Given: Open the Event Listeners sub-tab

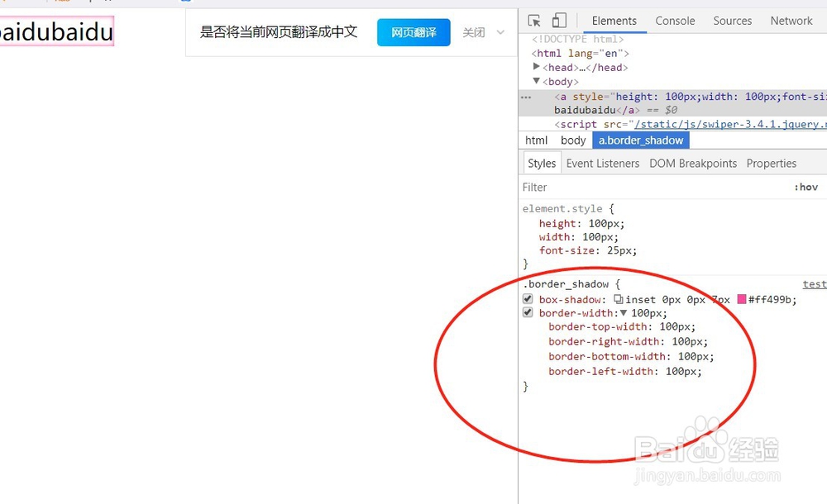Looking at the screenshot, I should point(602,164).
